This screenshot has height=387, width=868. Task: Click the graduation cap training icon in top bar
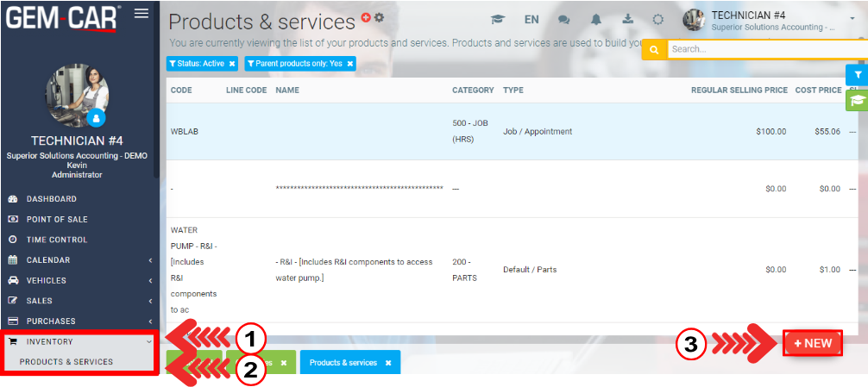click(498, 20)
